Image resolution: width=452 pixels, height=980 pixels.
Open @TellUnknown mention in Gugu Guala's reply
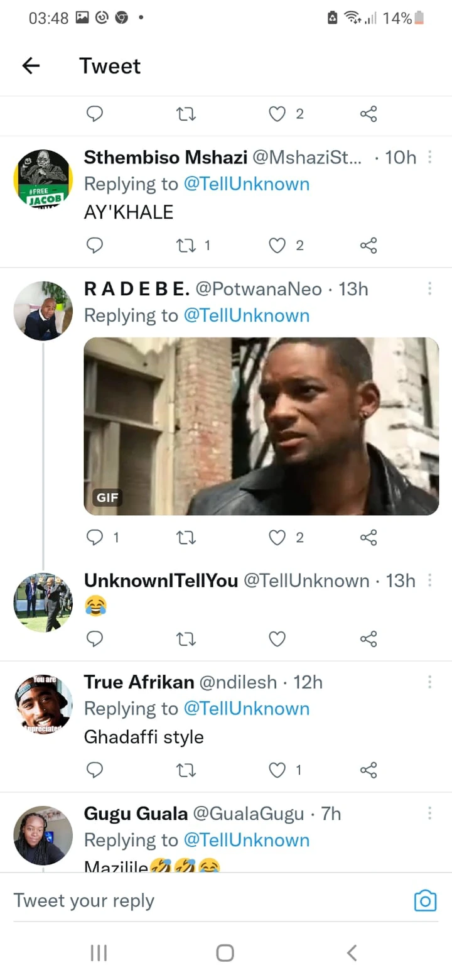247,840
